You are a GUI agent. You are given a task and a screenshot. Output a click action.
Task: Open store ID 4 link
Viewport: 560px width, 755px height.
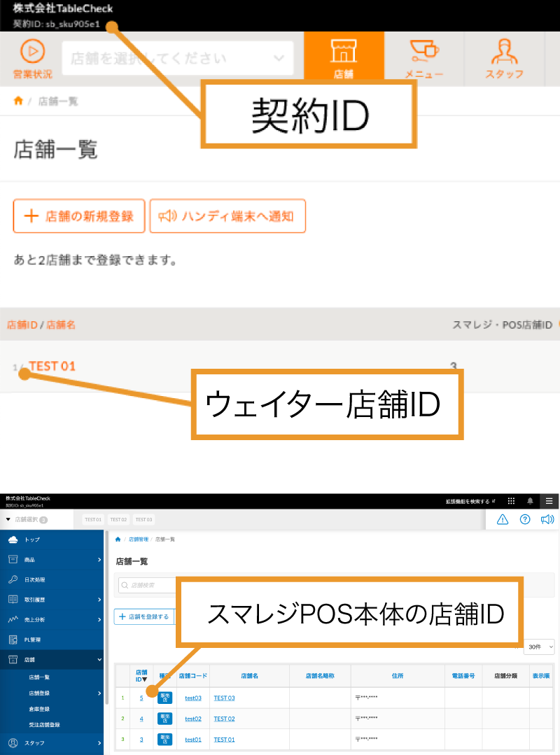(x=141, y=719)
